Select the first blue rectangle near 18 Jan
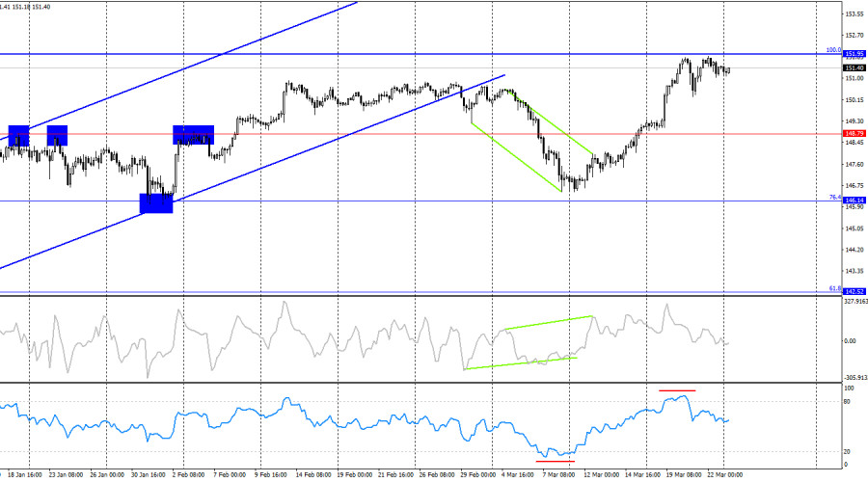The height and width of the screenshot is (482, 868). [19, 136]
